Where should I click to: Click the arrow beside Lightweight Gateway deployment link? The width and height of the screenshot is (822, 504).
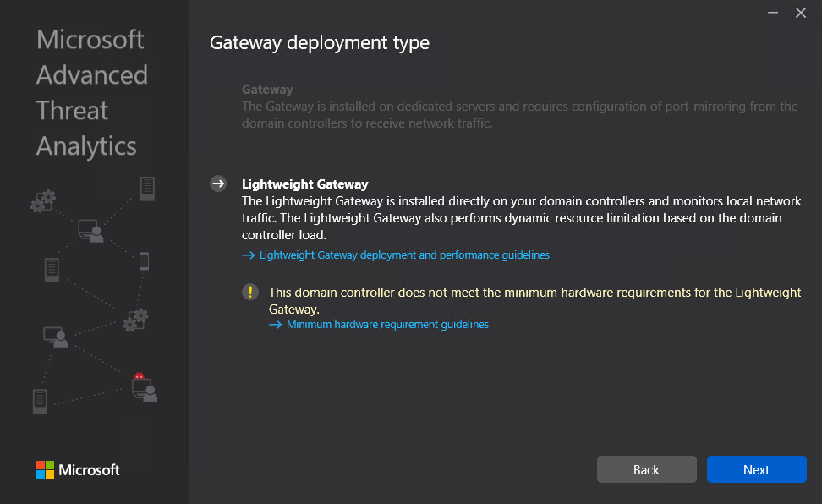point(248,255)
